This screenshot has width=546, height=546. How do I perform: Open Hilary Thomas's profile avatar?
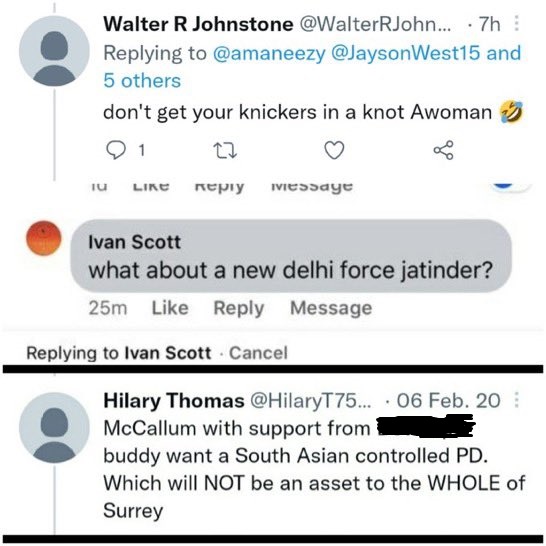point(54,428)
